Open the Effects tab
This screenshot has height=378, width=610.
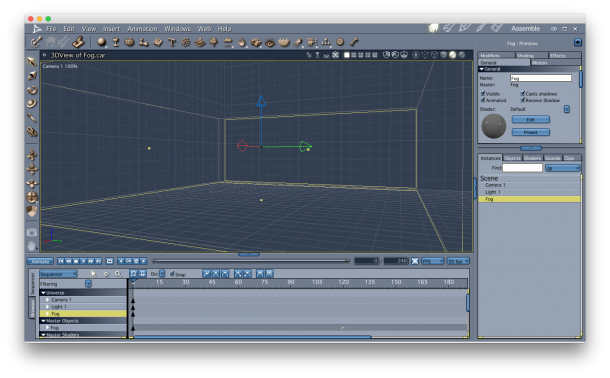point(564,56)
